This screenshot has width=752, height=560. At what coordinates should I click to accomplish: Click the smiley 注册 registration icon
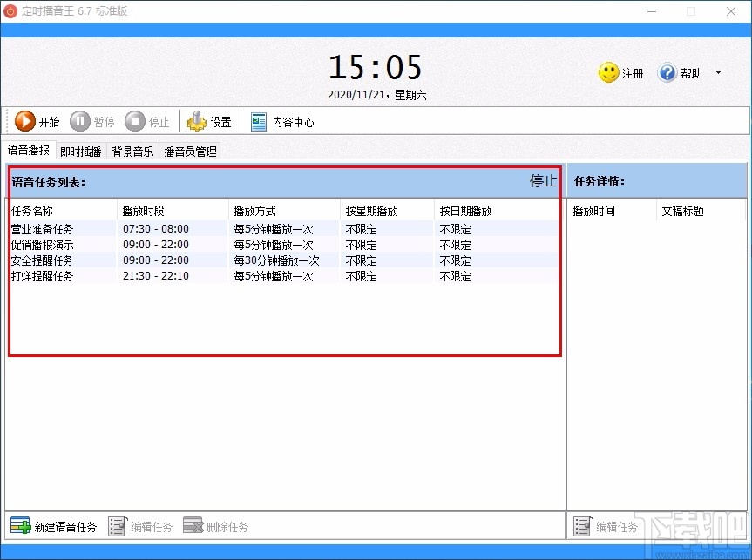coord(607,73)
